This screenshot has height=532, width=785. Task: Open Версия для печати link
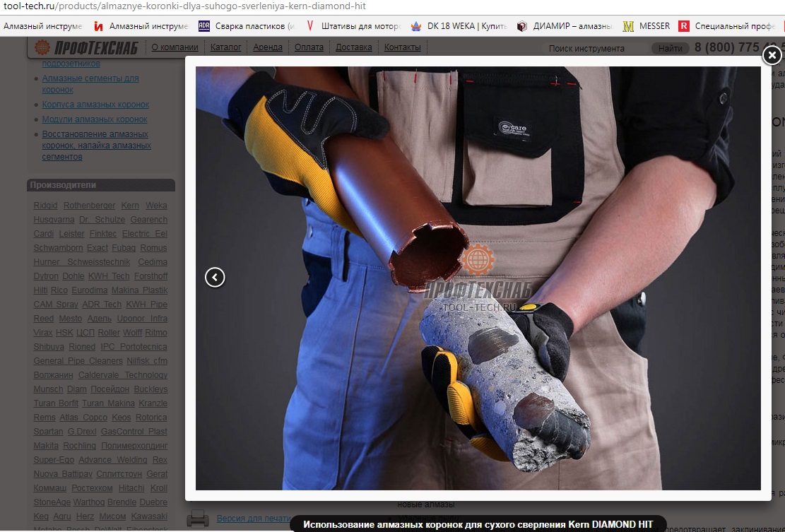(x=254, y=519)
